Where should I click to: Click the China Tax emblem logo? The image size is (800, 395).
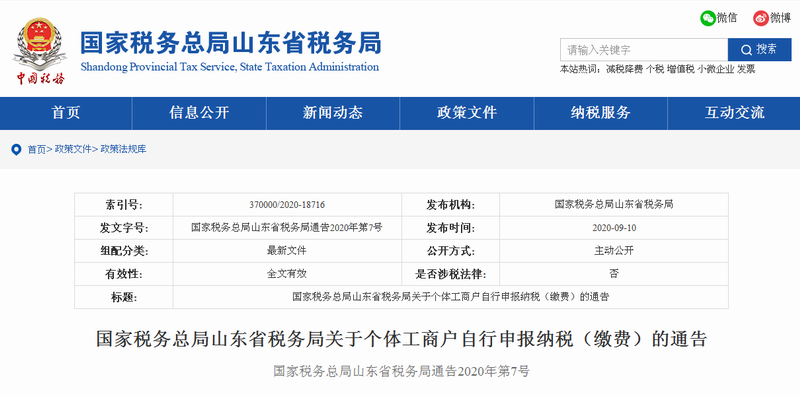click(x=40, y=51)
